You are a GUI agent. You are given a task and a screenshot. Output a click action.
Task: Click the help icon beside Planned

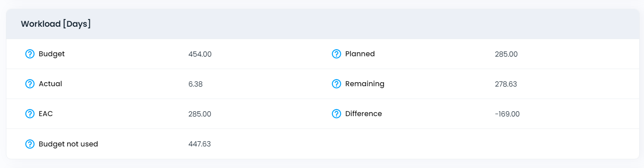(x=336, y=54)
